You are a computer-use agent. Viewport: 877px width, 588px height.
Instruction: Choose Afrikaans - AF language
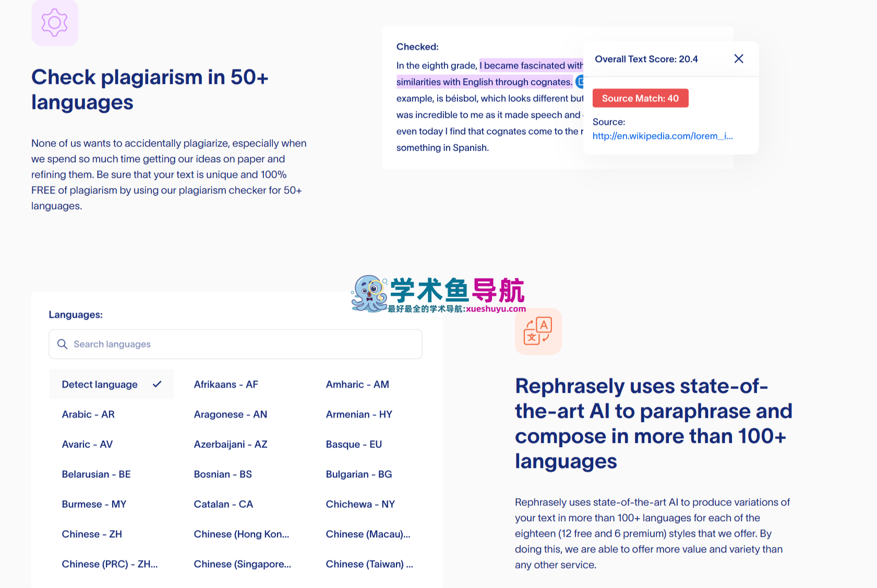coord(226,385)
